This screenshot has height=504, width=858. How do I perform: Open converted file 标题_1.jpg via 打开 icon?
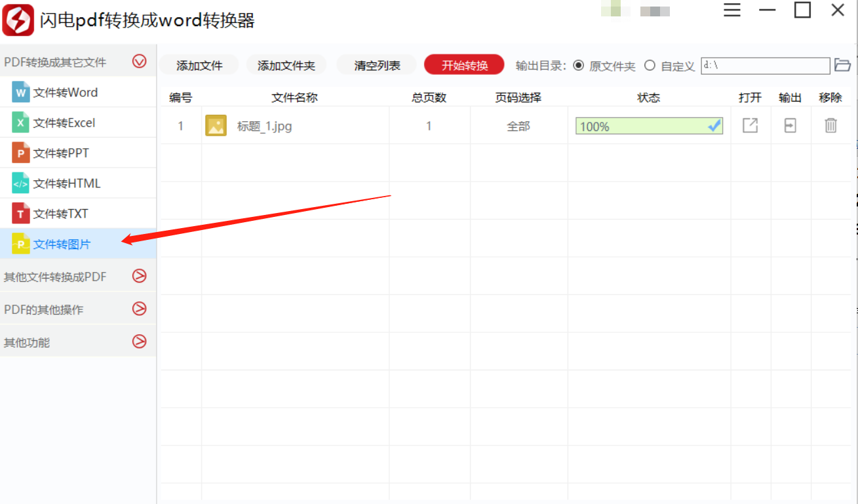(750, 125)
